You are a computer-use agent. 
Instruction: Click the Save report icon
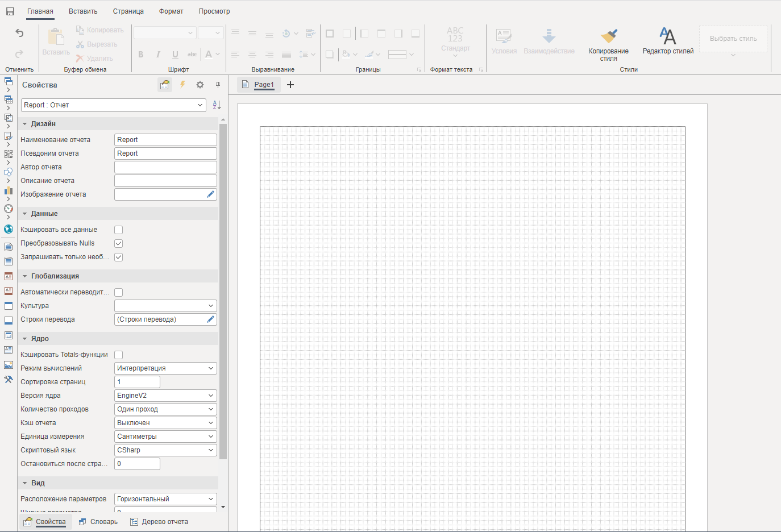(x=10, y=11)
